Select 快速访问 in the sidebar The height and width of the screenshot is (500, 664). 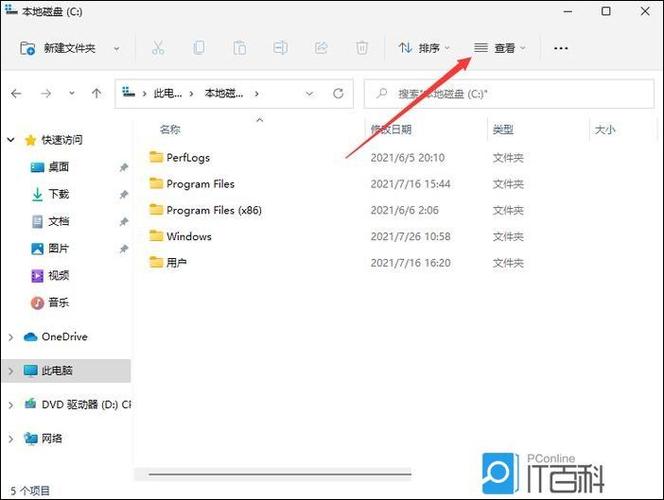point(62,140)
